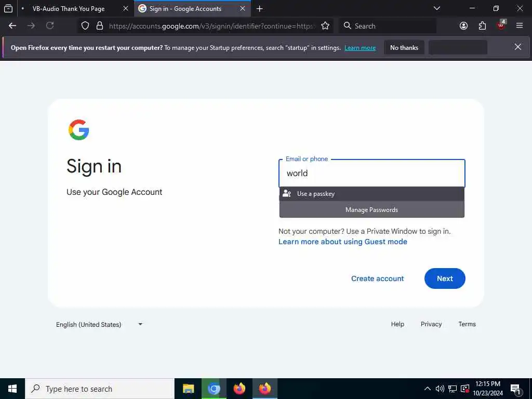
Task: Open the Terms footer link
Action: point(467,324)
